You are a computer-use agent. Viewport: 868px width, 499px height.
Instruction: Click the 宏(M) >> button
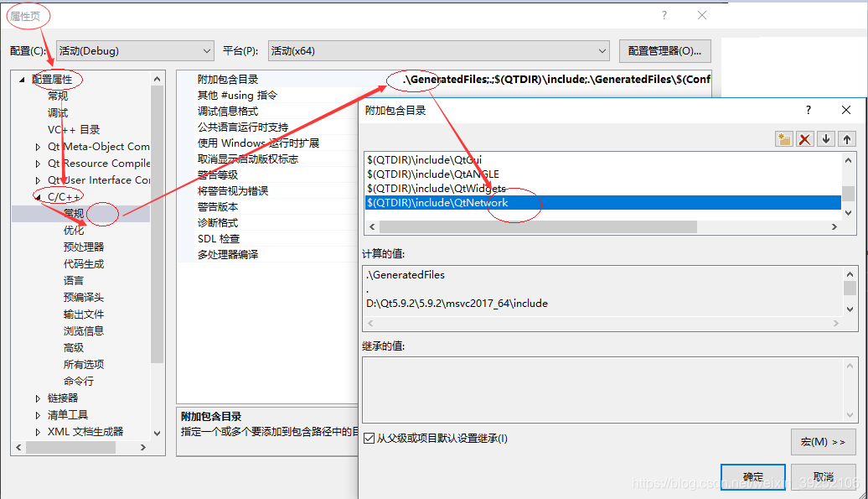[823, 442]
